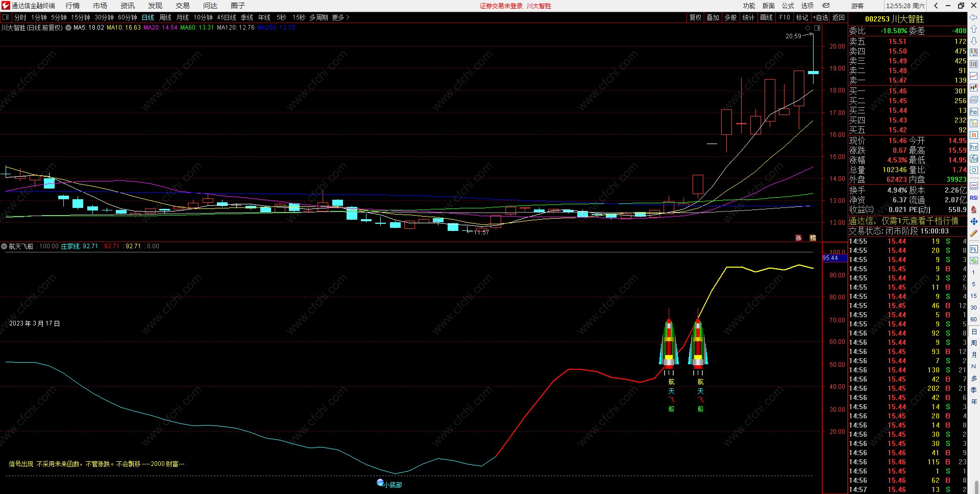Open the news window icon in sidebar

974,100
